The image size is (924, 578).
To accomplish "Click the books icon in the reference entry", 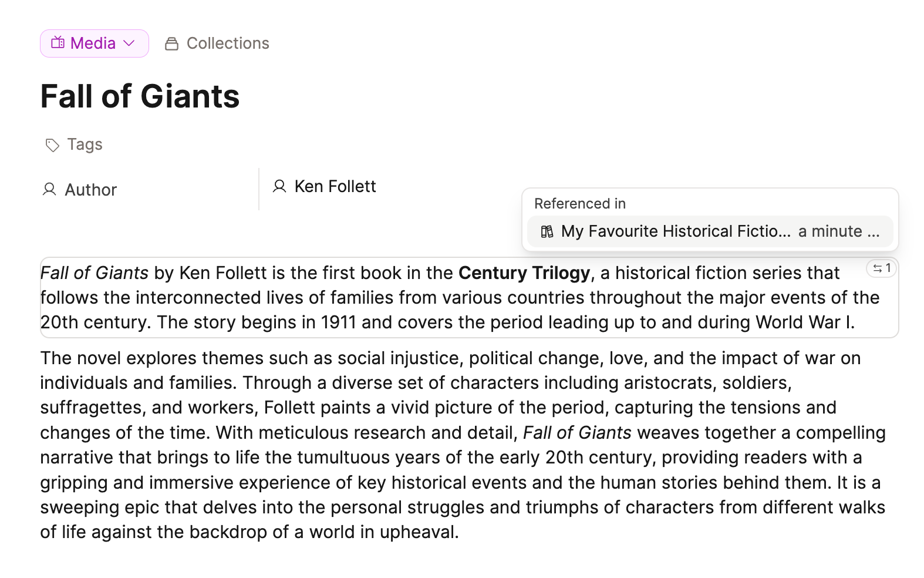I will click(547, 231).
